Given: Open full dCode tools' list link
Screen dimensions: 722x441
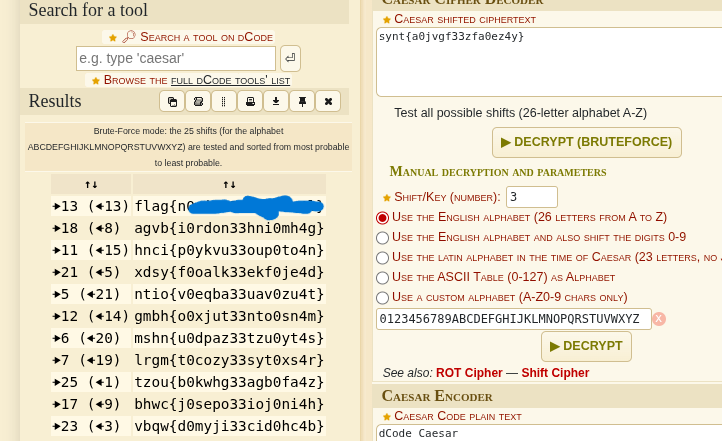Looking at the screenshot, I should pyautogui.click(x=230, y=81).
